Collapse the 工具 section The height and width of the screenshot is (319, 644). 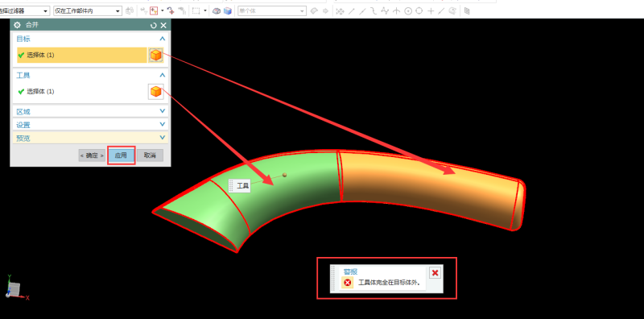[x=163, y=75]
